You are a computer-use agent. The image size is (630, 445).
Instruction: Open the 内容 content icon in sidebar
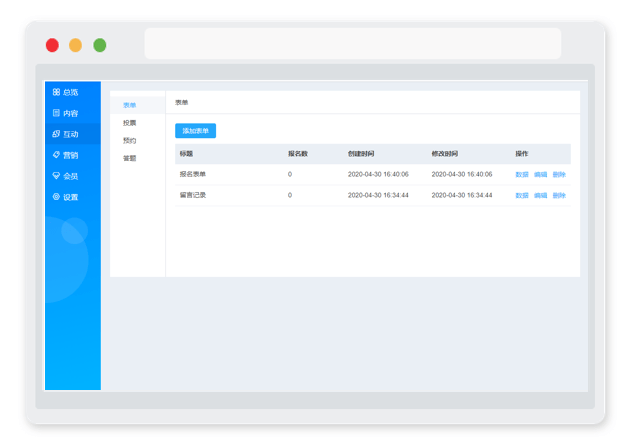tap(56, 113)
